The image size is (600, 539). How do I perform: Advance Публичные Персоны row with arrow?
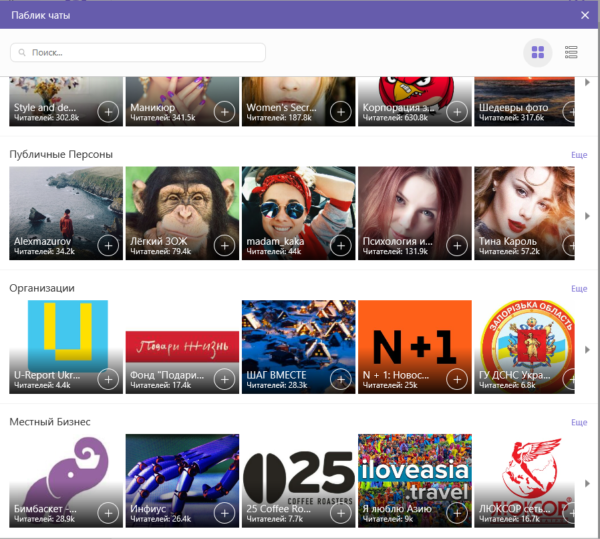coord(587,216)
